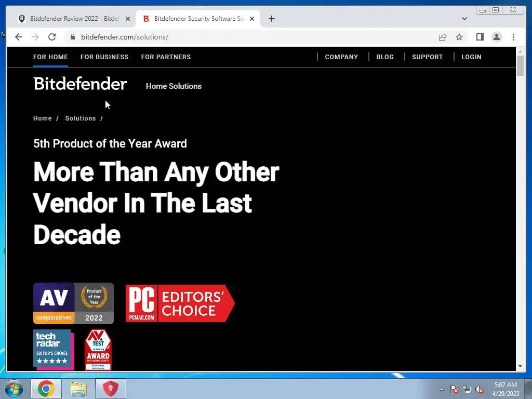
Task: Show hidden tray icons arrow
Action: [442, 389]
